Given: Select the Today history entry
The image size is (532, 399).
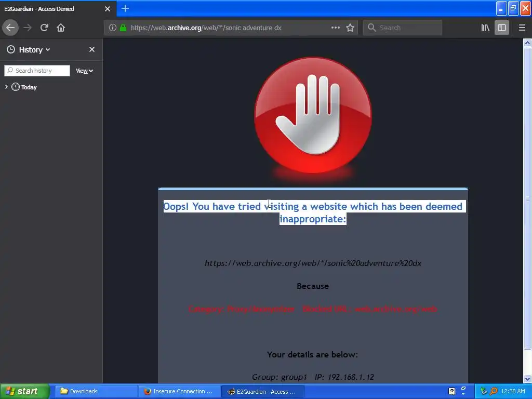Looking at the screenshot, I should pyautogui.click(x=24, y=87).
